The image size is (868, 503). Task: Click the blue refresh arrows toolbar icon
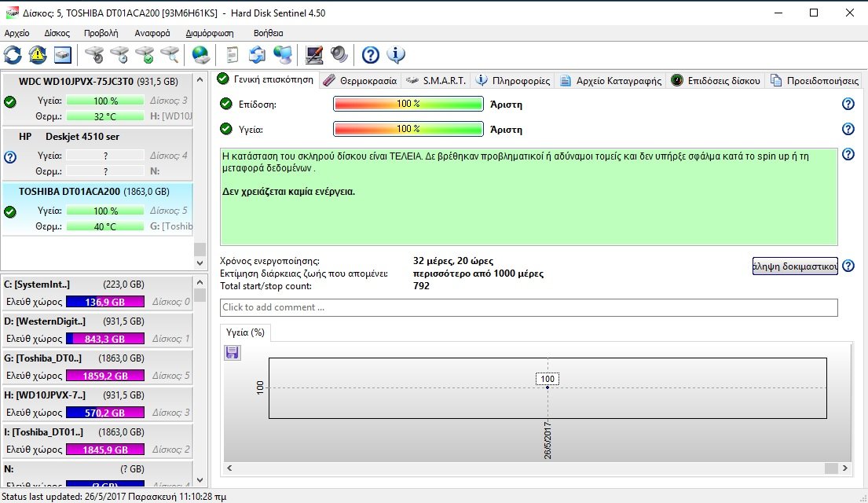[x=13, y=54]
